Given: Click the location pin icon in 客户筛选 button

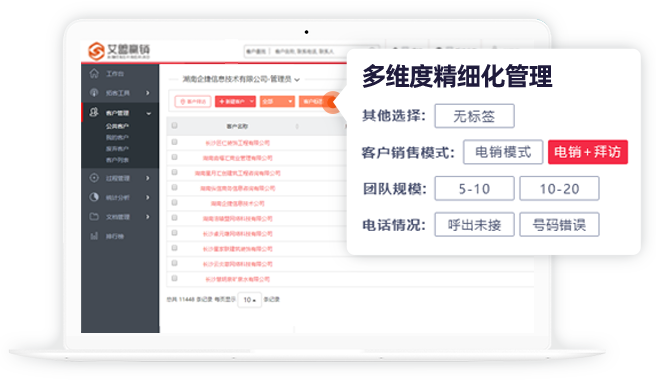Looking at the screenshot, I should pos(182,102).
